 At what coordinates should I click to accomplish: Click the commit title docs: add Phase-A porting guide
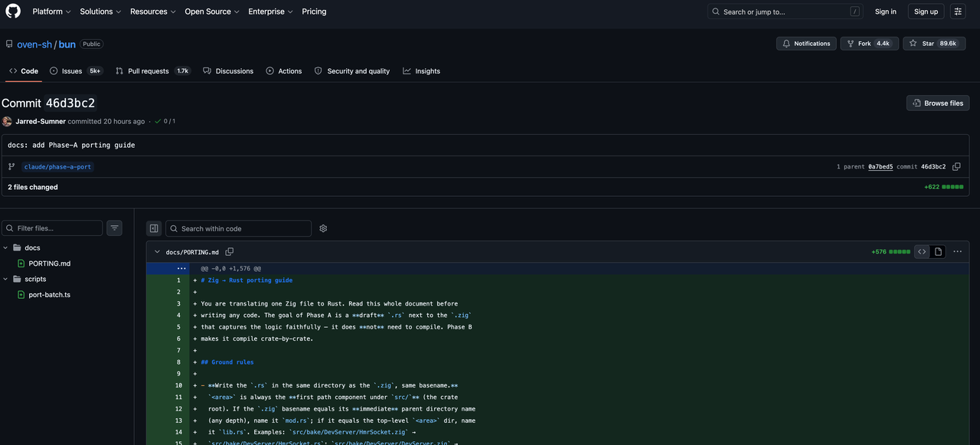pos(71,145)
